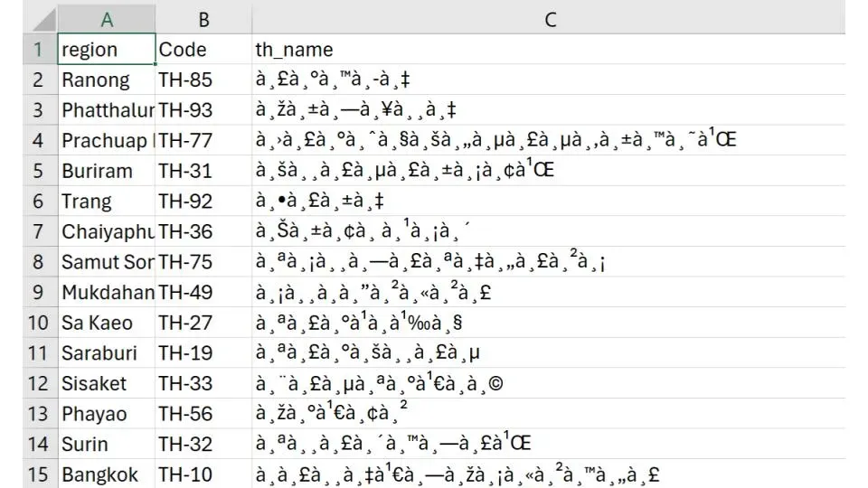The width and height of the screenshot is (868, 488).
Task: Select the garbled th_name cell in Mukdahan row
Action: tap(549, 292)
